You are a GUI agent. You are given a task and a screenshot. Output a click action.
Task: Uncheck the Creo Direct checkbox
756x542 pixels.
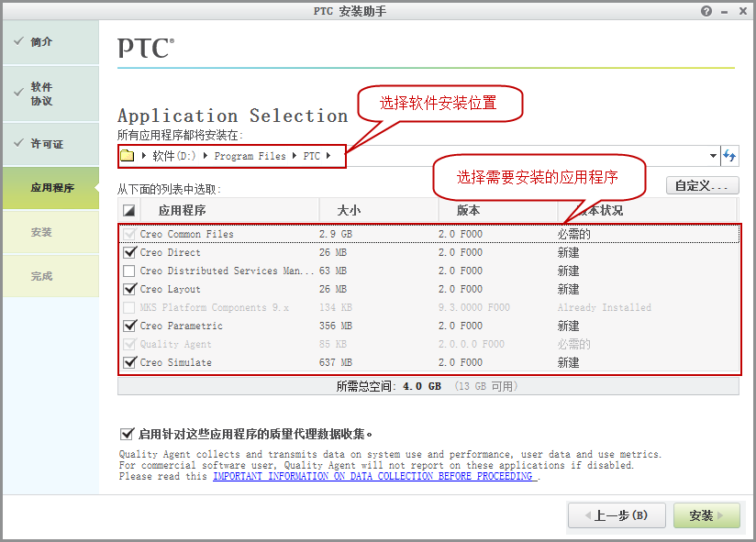[x=129, y=252]
